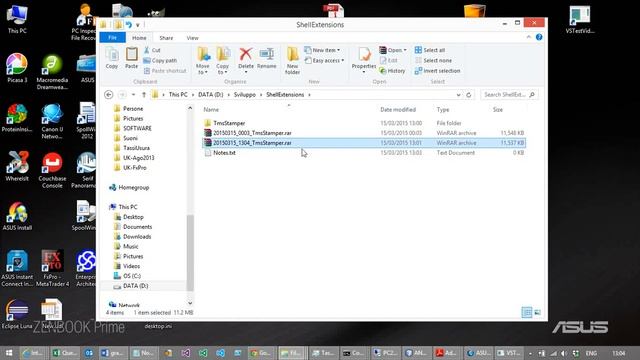Click DATA (D:) in the address breadcrumb
This screenshot has width=640, height=360.
(x=211, y=95)
